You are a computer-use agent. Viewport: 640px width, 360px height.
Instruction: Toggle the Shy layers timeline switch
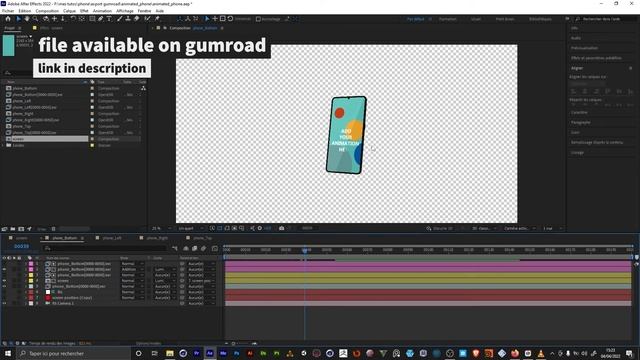[x=186, y=248]
